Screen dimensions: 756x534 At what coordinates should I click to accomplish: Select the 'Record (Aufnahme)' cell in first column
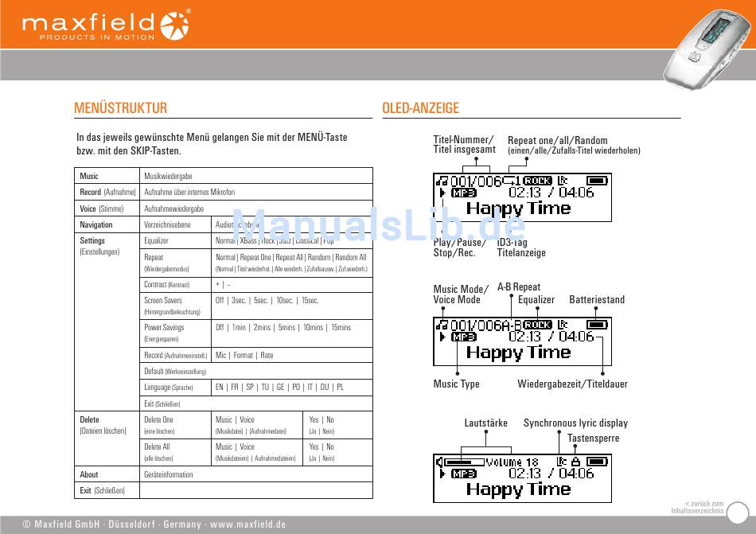[107, 192]
